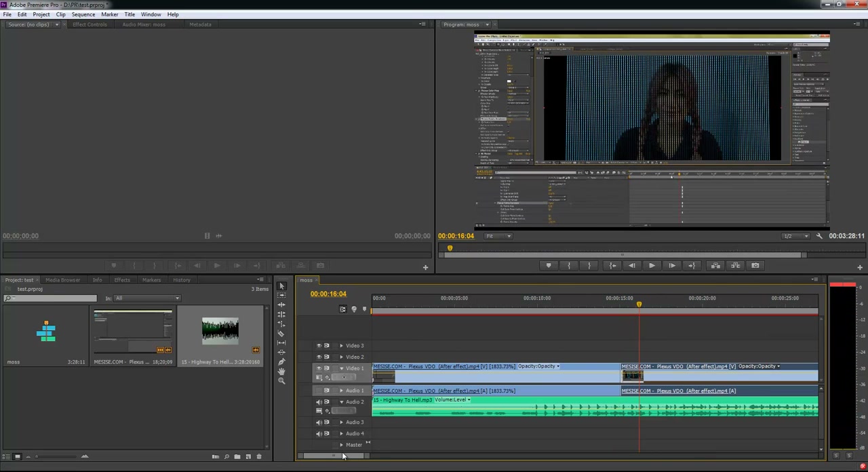The width and height of the screenshot is (868, 472).
Task: Select the Zoom magnifier tool
Action: point(281,381)
